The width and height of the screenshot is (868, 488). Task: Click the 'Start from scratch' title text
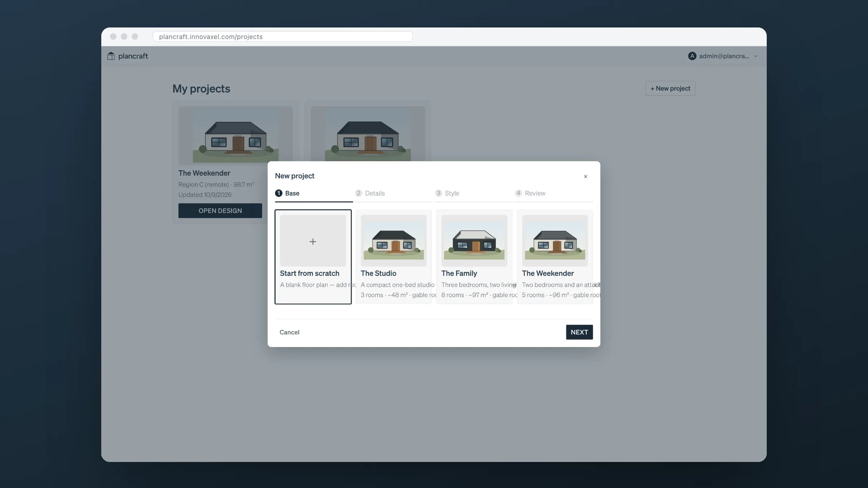310,274
